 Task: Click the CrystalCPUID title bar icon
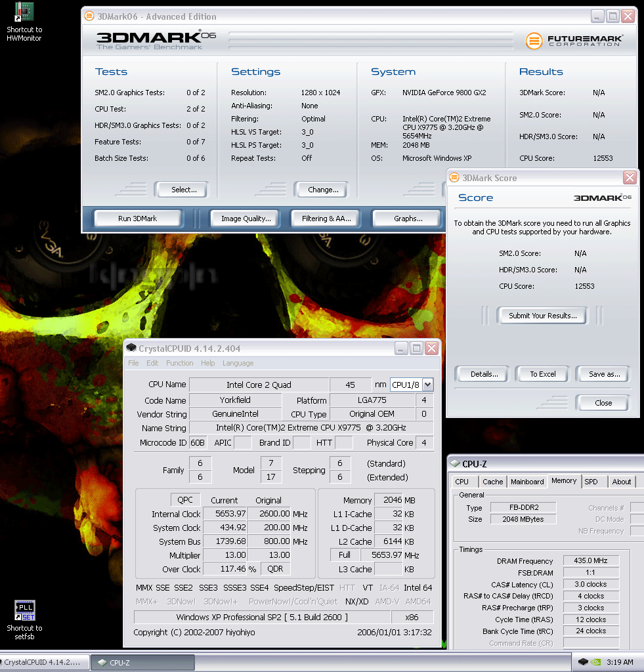(x=131, y=348)
